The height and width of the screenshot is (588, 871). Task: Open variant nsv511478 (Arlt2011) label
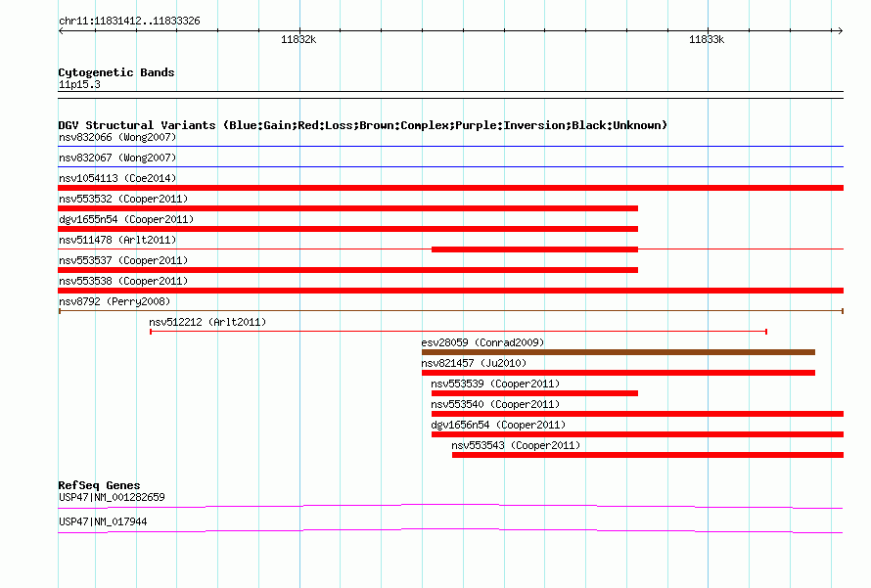coord(117,240)
